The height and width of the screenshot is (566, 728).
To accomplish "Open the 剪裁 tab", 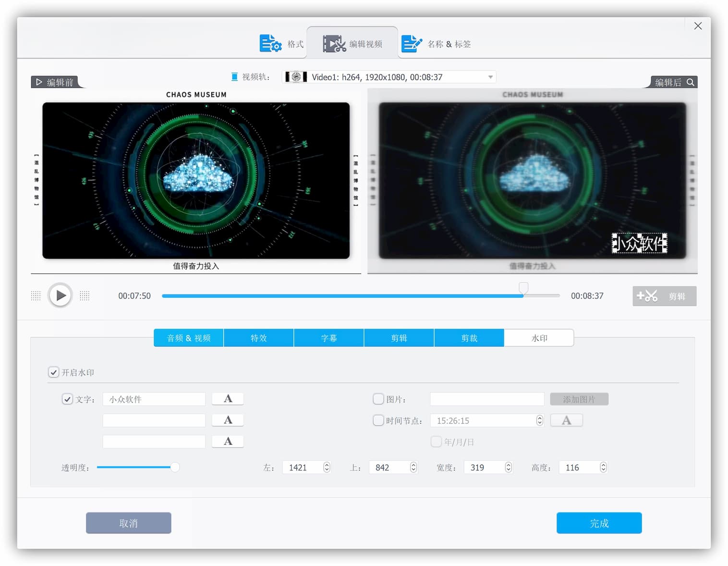I will 469,338.
